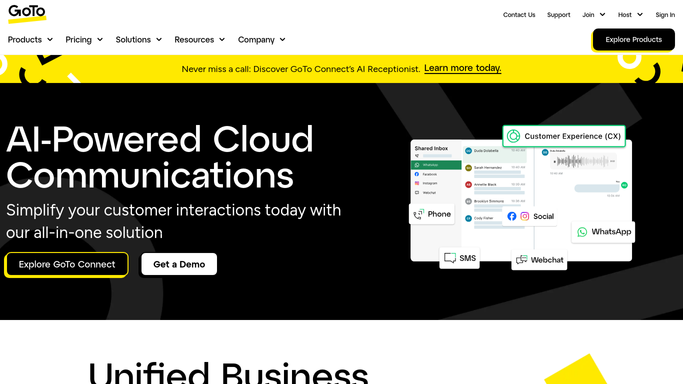The height and width of the screenshot is (384, 683).
Task: Expand the Pricing menu chevron
Action: [100, 40]
